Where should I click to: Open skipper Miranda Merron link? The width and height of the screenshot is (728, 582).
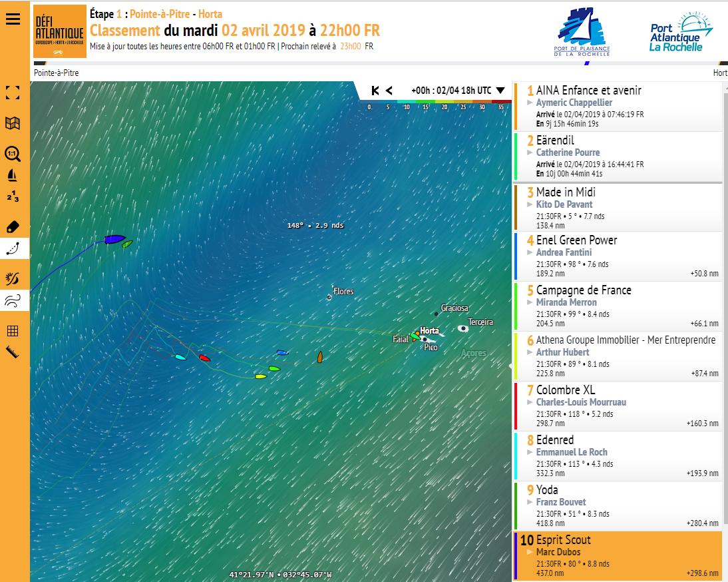566,302
